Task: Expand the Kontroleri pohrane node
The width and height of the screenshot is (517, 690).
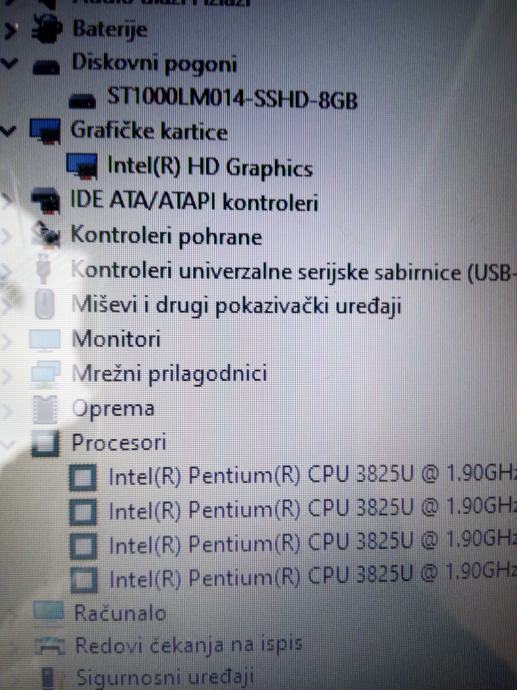Action: (6, 236)
